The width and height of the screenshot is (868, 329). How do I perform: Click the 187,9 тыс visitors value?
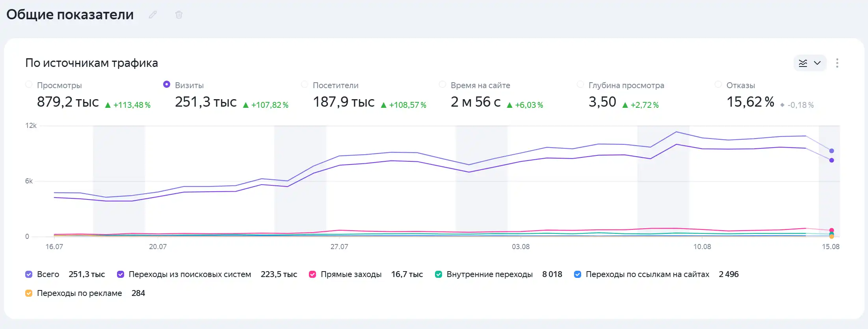(344, 102)
